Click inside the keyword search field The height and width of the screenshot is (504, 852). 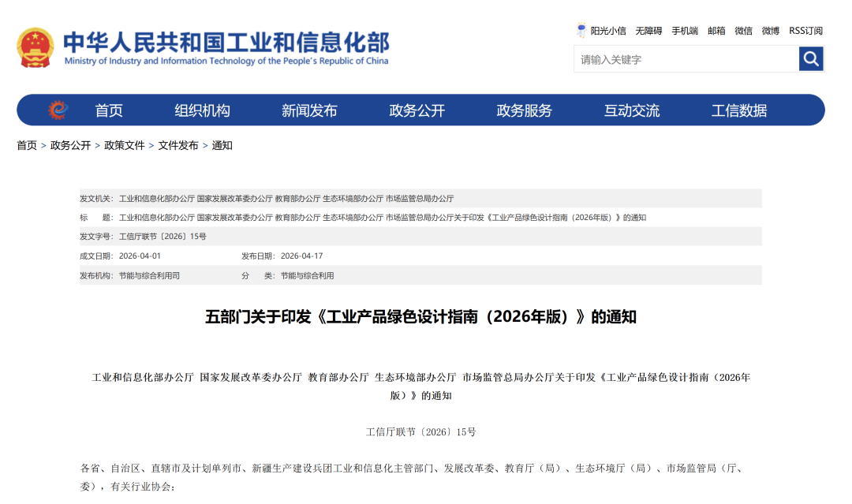(678, 58)
